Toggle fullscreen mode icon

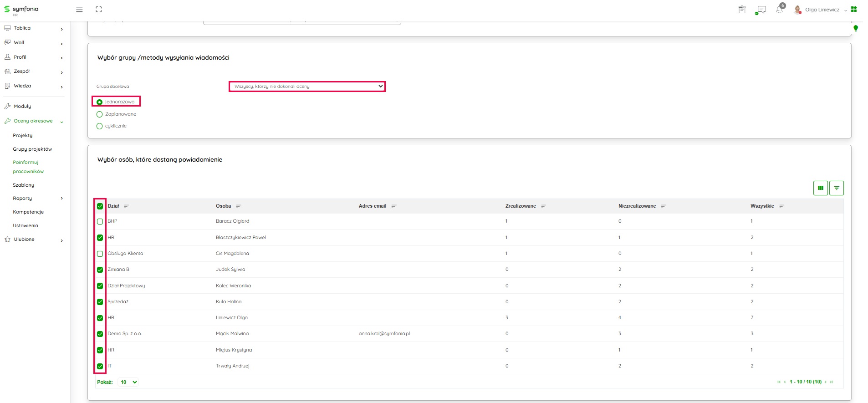click(99, 10)
